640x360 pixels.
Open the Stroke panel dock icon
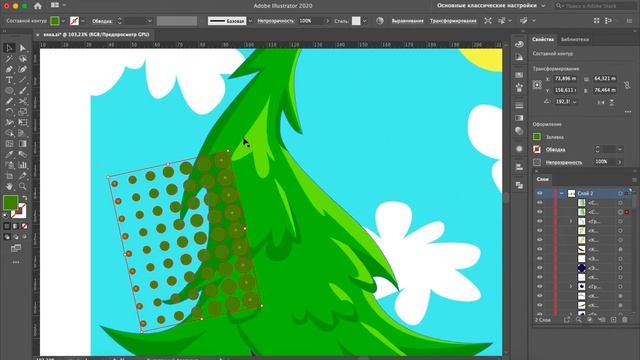tap(519, 106)
